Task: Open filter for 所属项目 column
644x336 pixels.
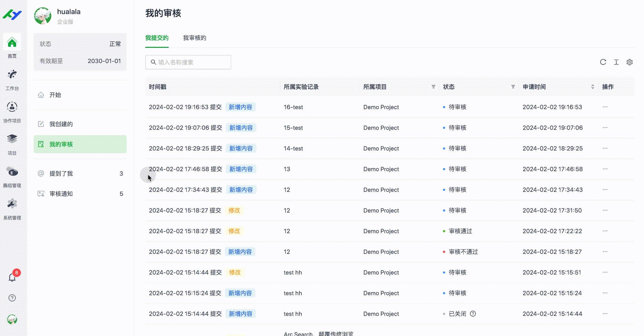Action: pos(434,87)
